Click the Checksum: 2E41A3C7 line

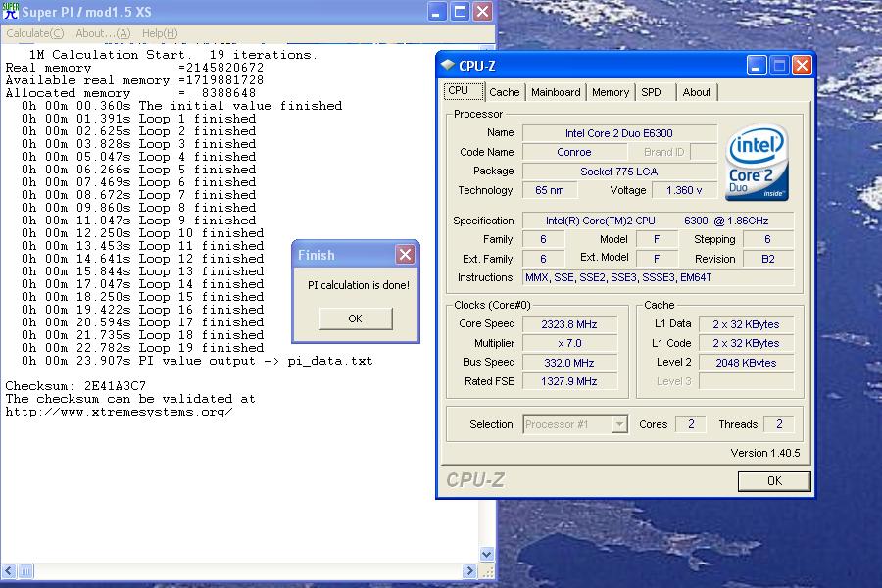[x=75, y=386]
